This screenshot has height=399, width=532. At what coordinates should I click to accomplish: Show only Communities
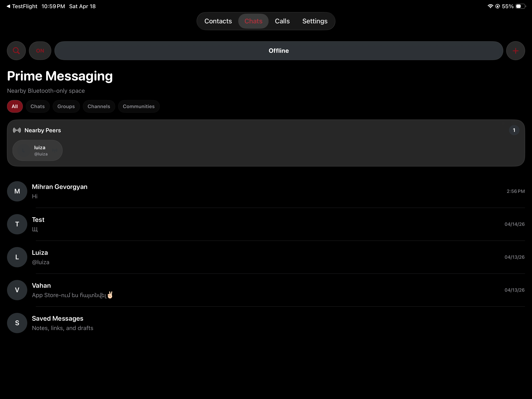(x=139, y=106)
